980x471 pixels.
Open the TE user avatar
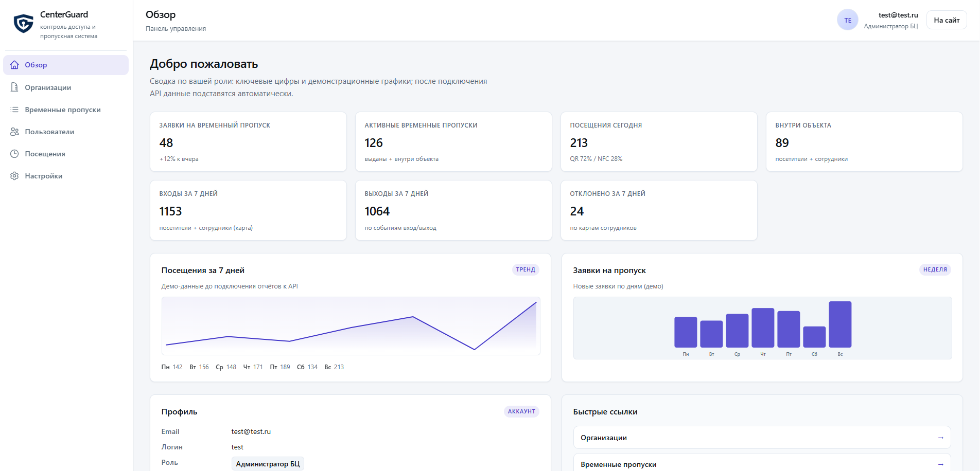(x=847, y=20)
